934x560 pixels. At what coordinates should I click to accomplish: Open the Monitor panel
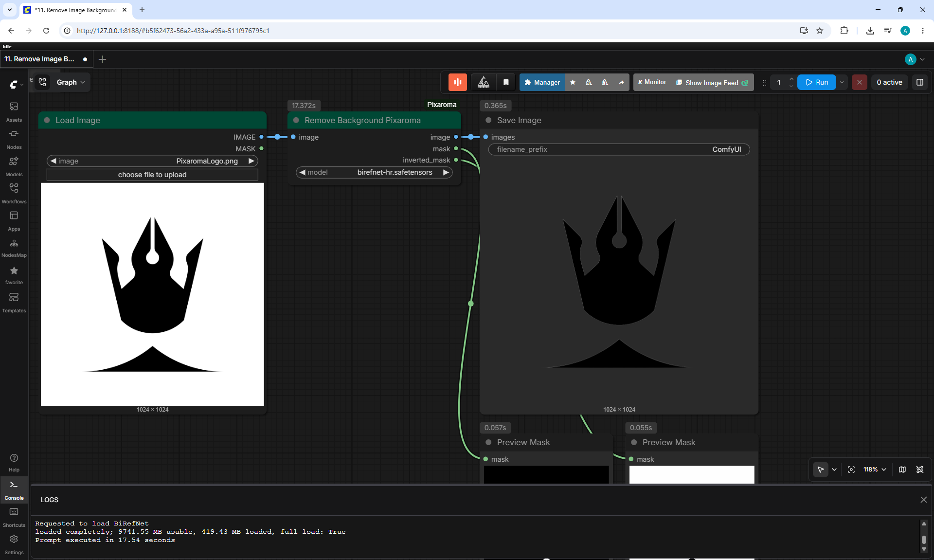point(652,82)
